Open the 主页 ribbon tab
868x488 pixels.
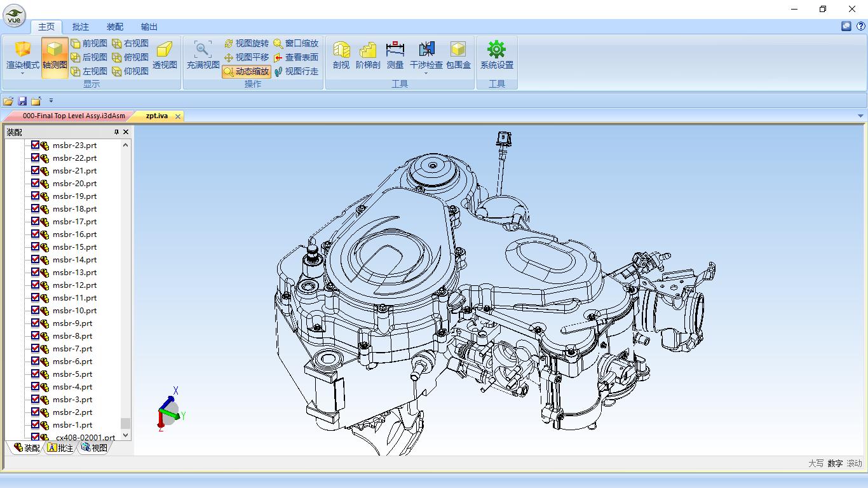[46, 27]
